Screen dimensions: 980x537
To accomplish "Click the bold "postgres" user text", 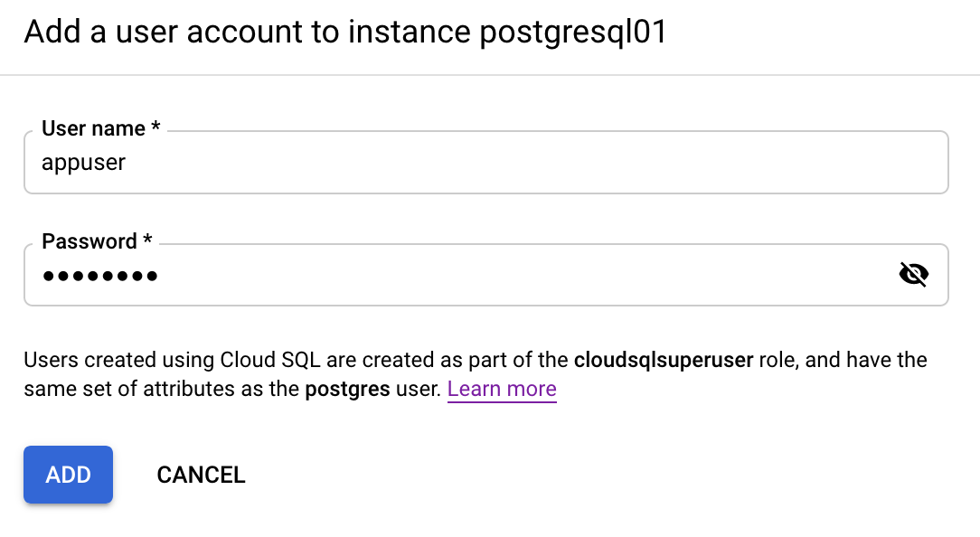I will pyautogui.click(x=347, y=390).
